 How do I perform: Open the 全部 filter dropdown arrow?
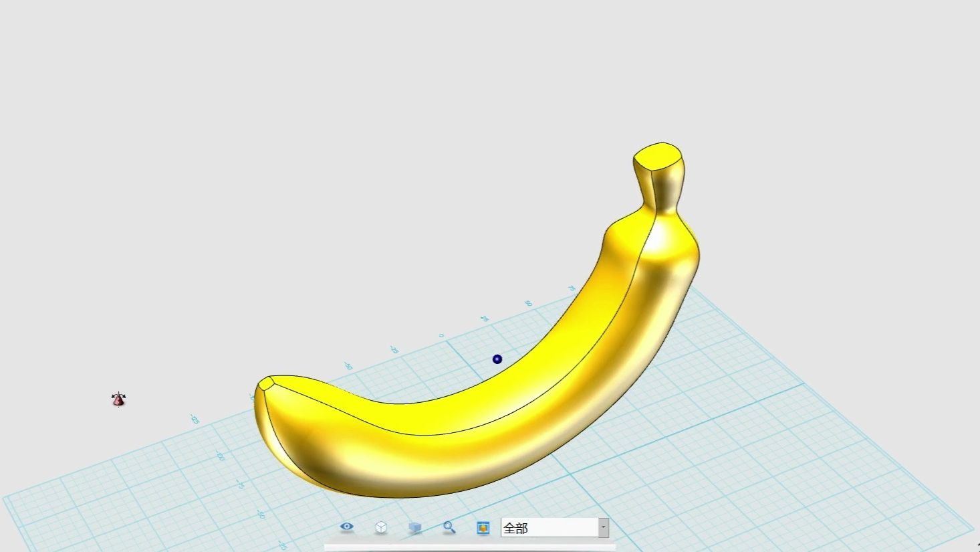[604, 527]
